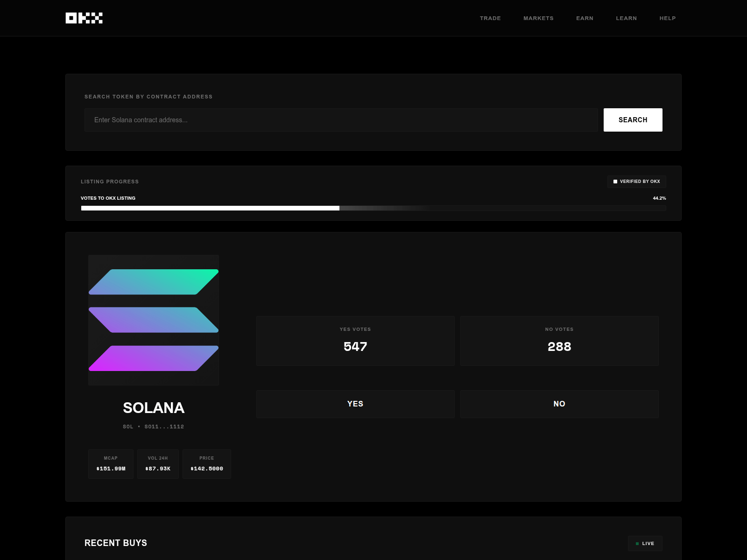Click the VERIFIED BY OKX badge icon
Screen dimensions: 747x560
pyautogui.click(x=615, y=182)
